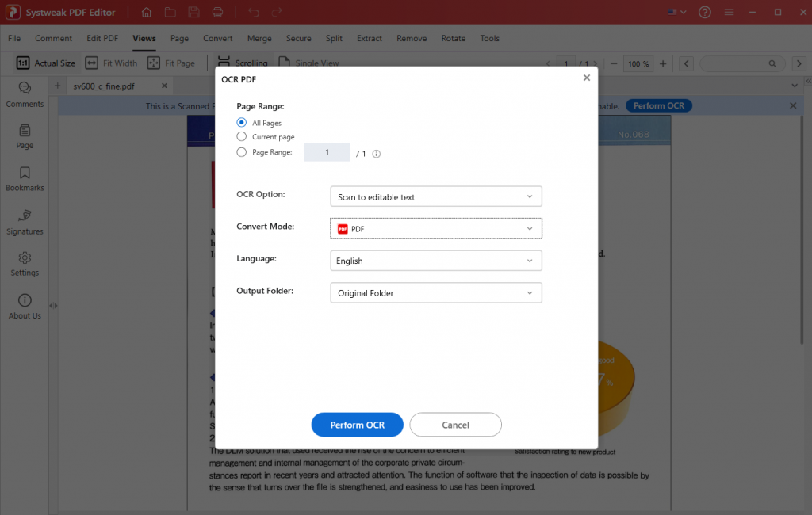812x515 pixels.
Task: Select the Current page radio button
Action: [242, 137]
